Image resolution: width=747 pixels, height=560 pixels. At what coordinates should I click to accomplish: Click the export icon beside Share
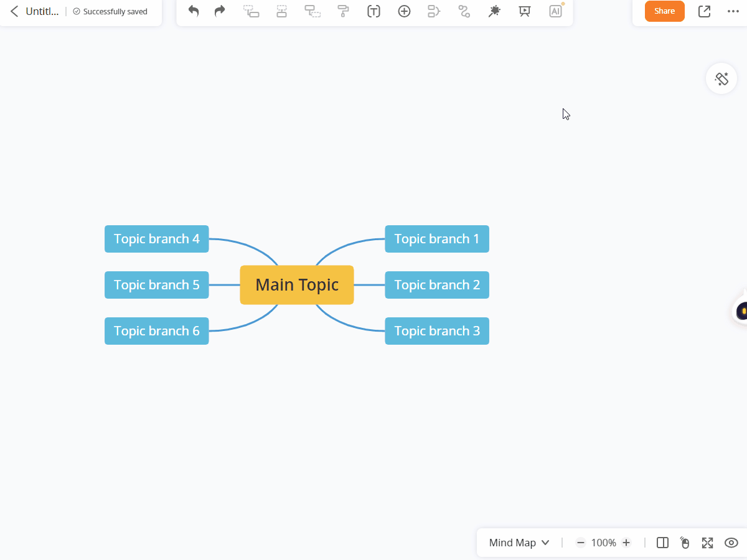pos(704,11)
